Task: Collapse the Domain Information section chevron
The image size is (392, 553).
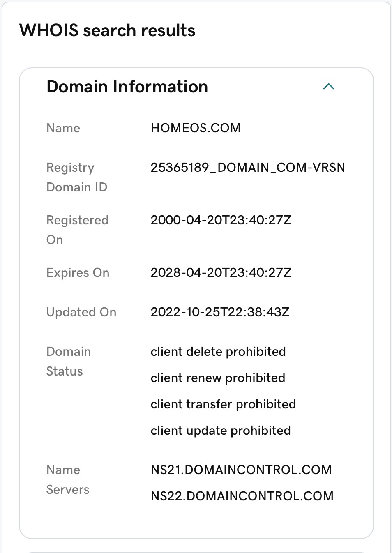Action: tap(329, 87)
